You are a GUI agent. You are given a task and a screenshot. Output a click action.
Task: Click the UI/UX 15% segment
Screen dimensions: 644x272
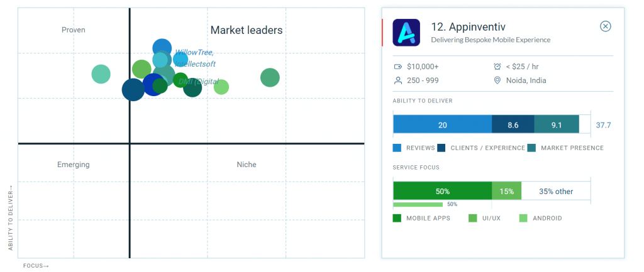[506, 191]
